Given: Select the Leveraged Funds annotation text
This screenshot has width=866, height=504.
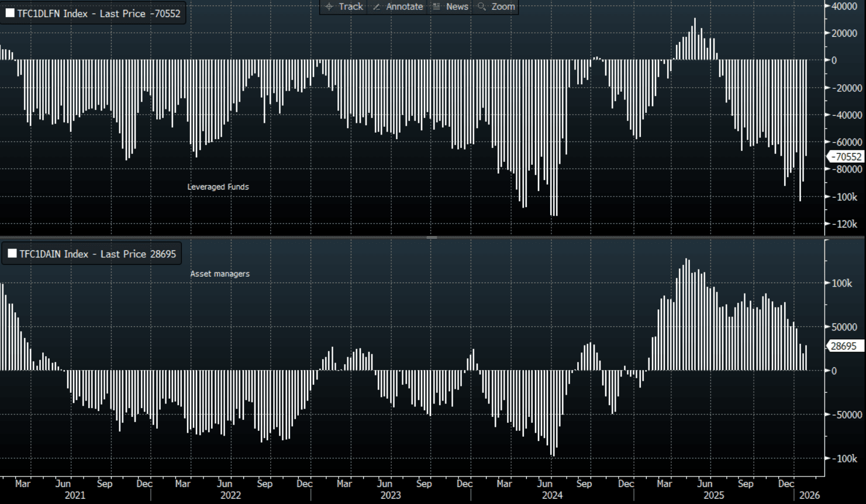Looking at the screenshot, I should (x=218, y=187).
